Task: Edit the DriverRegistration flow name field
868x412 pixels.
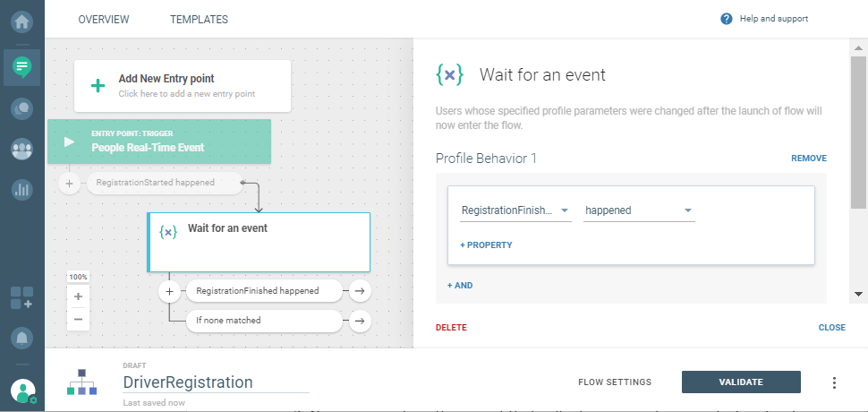Action: (215, 382)
